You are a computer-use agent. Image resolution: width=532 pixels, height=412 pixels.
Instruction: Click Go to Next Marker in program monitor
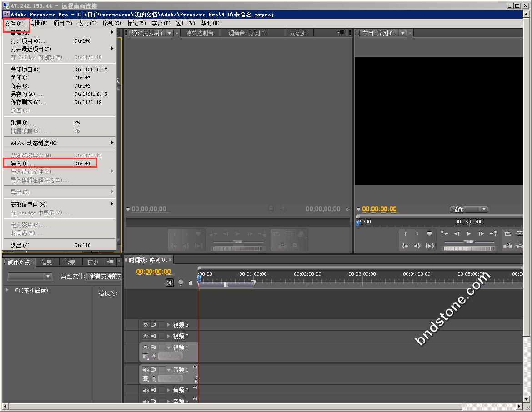(x=493, y=234)
